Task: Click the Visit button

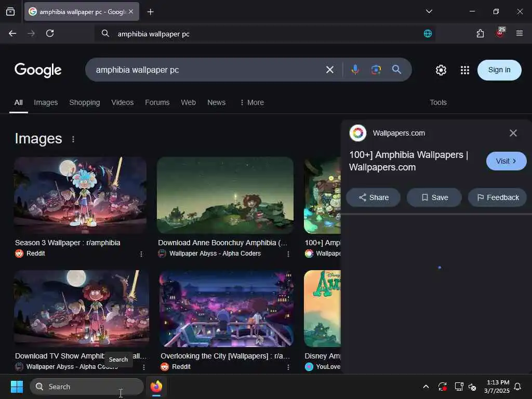Action: pos(506,161)
